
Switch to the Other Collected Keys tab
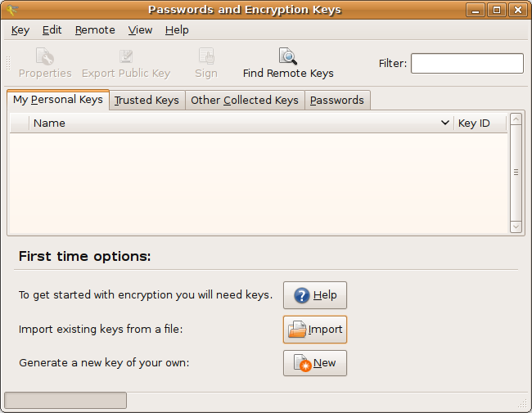(245, 101)
